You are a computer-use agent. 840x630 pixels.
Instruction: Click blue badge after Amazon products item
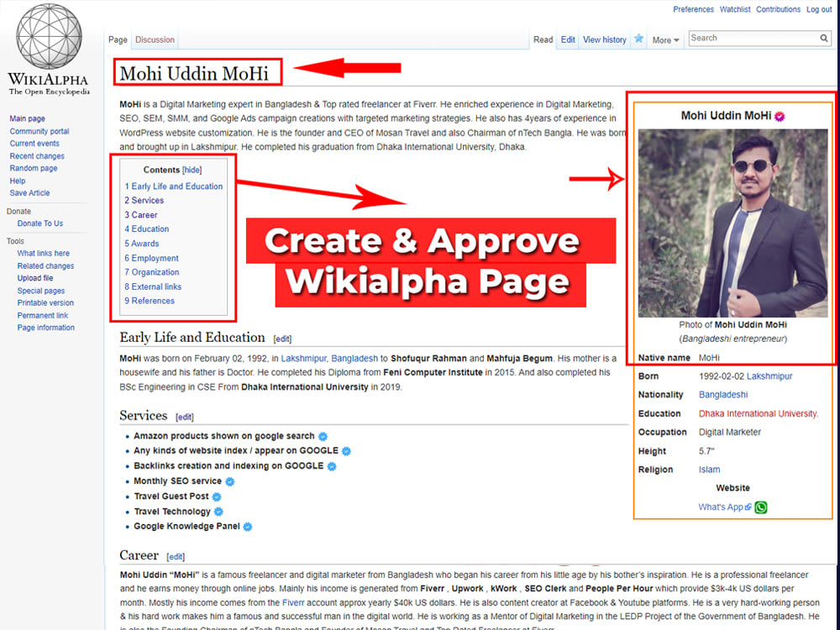coord(323,437)
